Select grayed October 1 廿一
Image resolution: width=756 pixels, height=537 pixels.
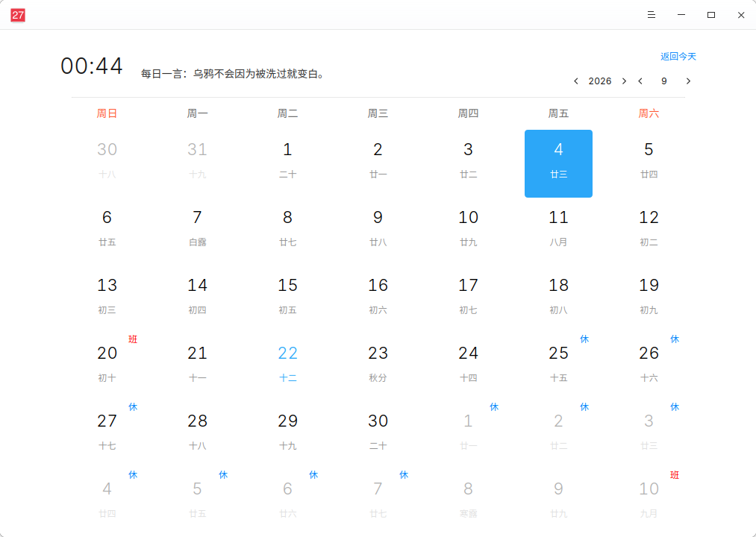468,436
